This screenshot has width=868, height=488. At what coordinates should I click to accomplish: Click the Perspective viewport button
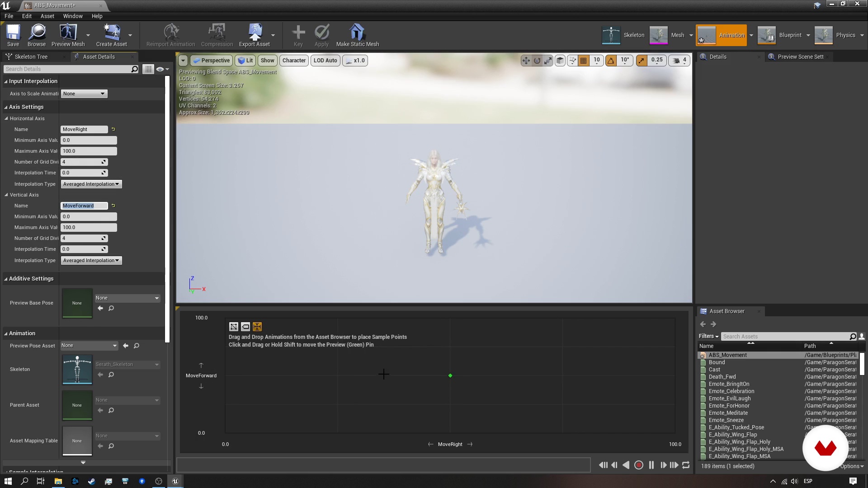click(212, 61)
